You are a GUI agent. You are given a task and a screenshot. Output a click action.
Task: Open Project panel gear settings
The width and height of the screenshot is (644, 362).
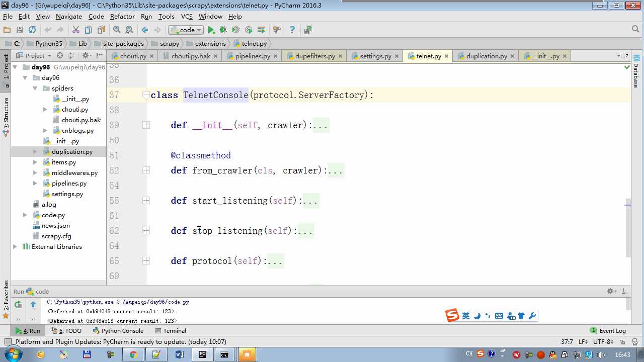click(86, 55)
